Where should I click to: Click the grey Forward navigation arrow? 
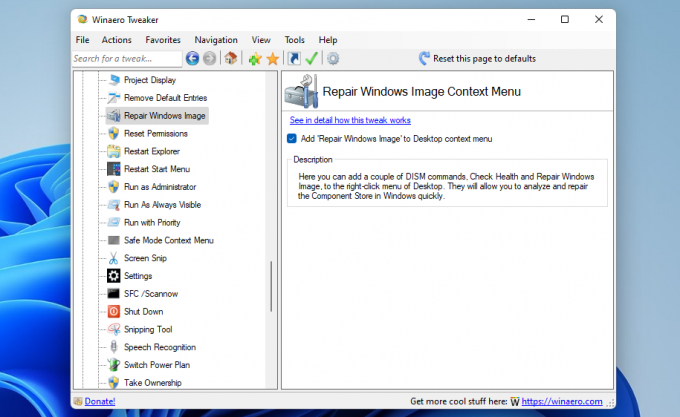[209, 59]
